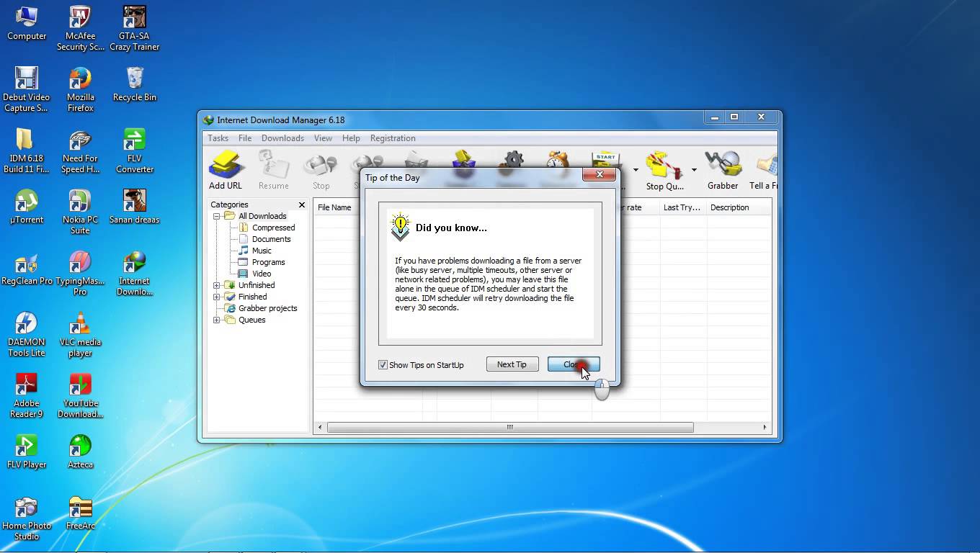980x553 pixels.
Task: Click Close button in Tip dialog
Action: pyautogui.click(x=574, y=364)
